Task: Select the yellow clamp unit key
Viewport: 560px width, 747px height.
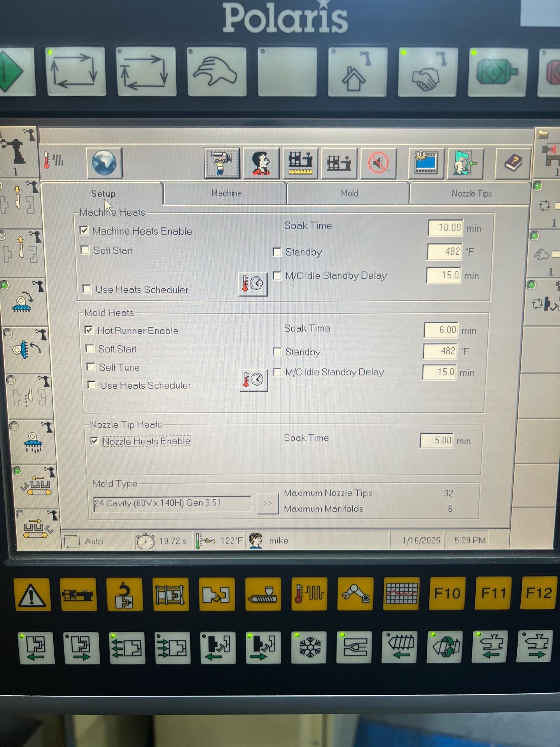Action: (x=171, y=594)
